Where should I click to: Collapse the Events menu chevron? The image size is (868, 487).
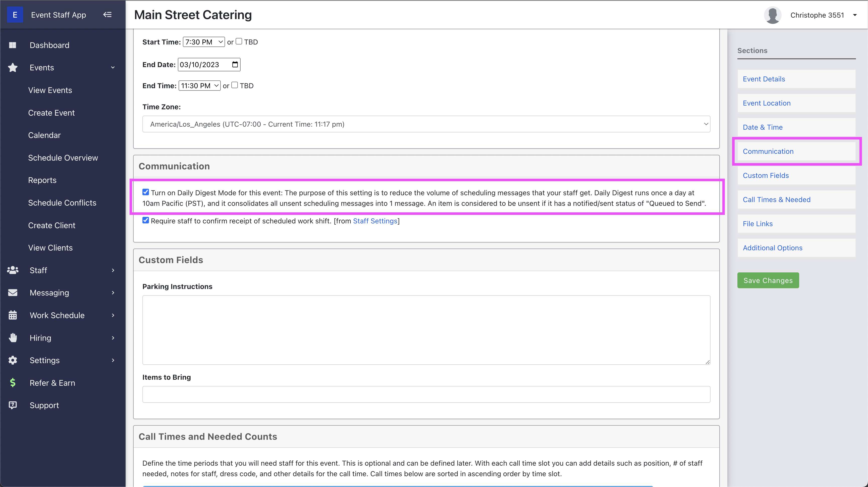coord(113,67)
